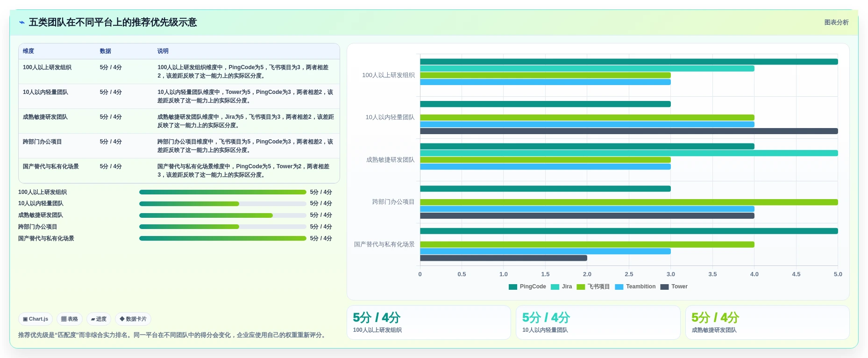The width and height of the screenshot is (868, 358).
Task: Click the 图表分析 label in the header
Action: [x=836, y=22]
